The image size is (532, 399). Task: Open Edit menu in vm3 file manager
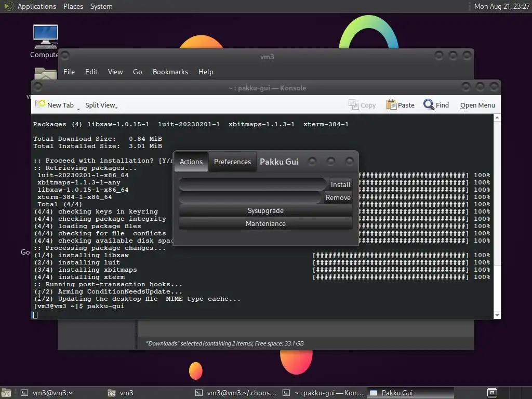tap(91, 72)
